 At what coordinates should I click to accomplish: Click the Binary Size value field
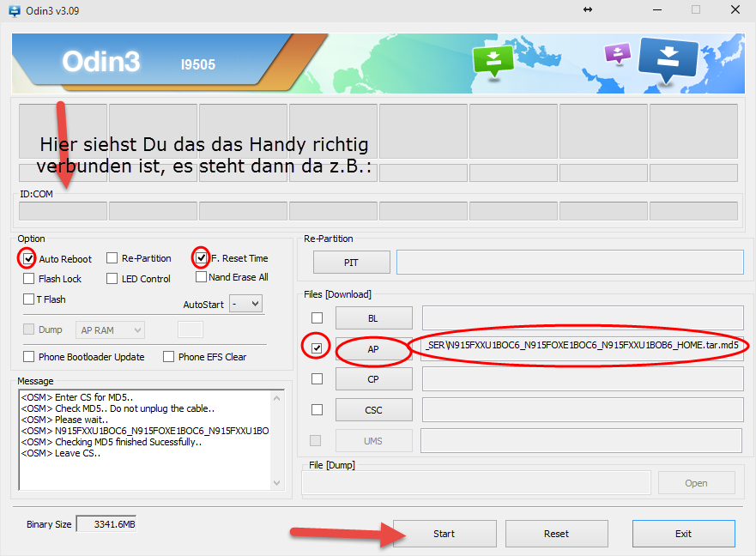106,524
